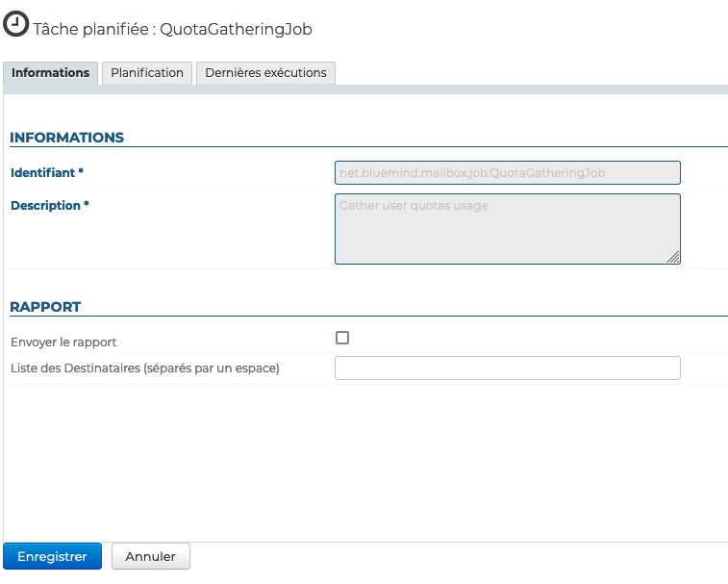Click the resize handle of the Description textarea

[673, 257]
